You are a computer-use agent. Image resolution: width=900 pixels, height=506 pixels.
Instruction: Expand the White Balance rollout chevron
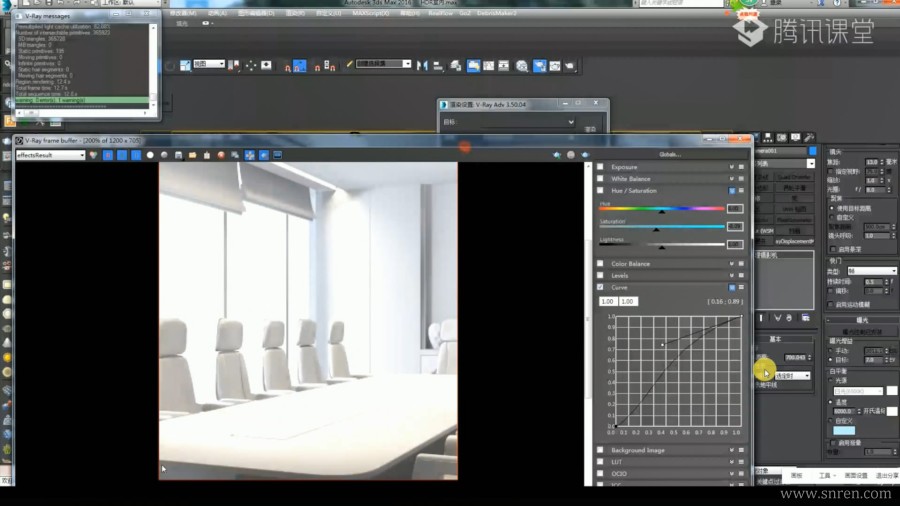tap(732, 178)
